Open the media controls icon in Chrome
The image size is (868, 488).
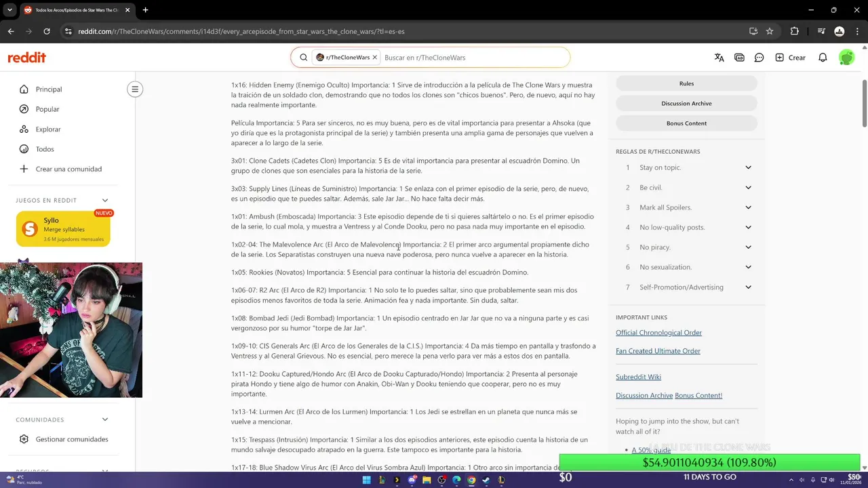click(821, 31)
